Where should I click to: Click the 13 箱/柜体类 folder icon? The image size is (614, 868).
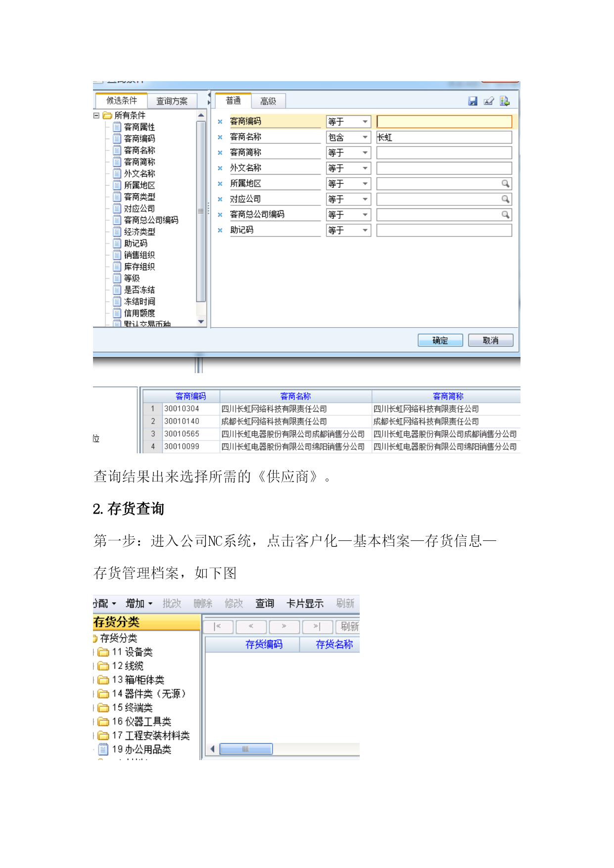point(103,679)
